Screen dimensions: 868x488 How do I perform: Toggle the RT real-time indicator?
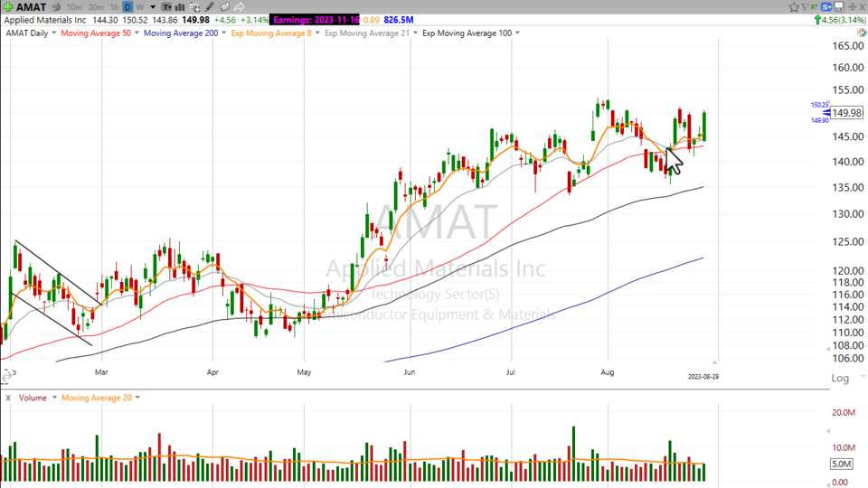pyautogui.click(x=815, y=7)
